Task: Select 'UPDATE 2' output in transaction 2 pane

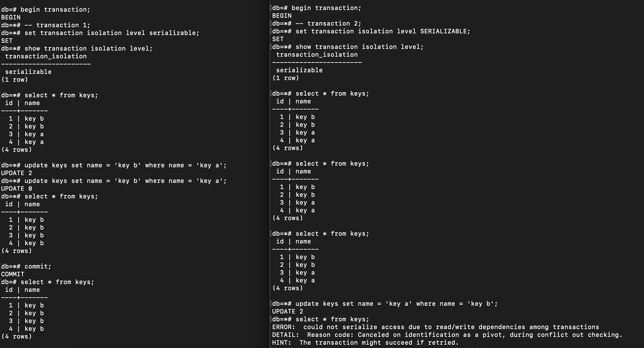Action: tap(287, 311)
